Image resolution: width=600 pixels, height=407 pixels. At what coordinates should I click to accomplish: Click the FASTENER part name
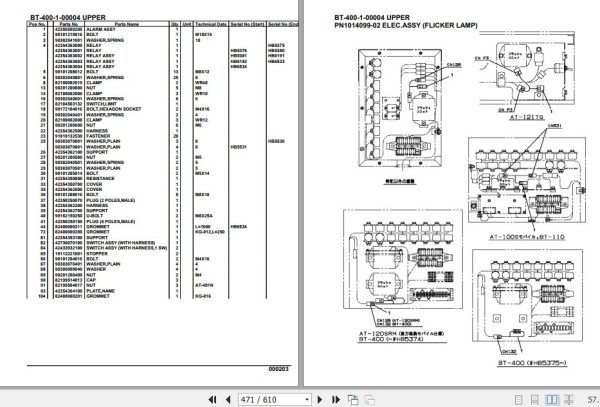98,136
